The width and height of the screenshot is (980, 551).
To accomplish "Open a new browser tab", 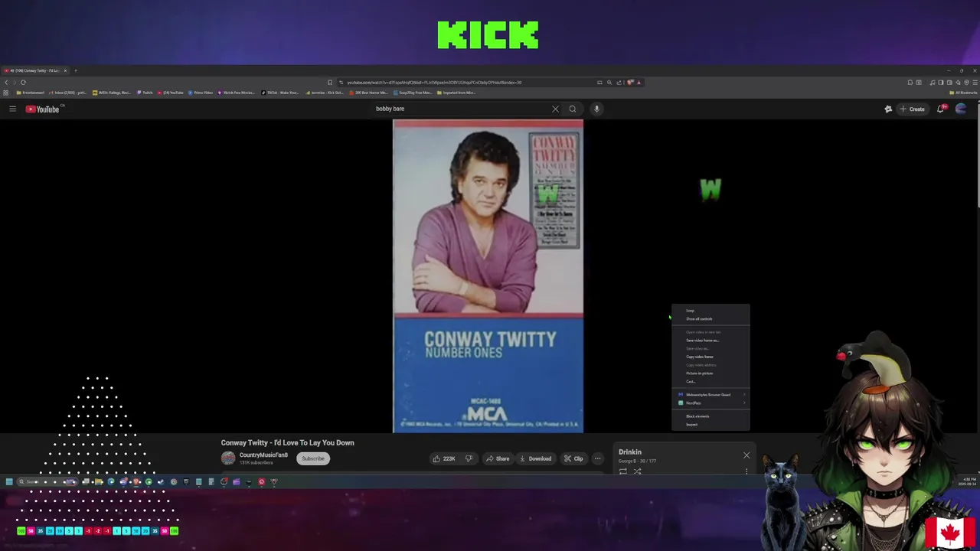I will pos(76,70).
